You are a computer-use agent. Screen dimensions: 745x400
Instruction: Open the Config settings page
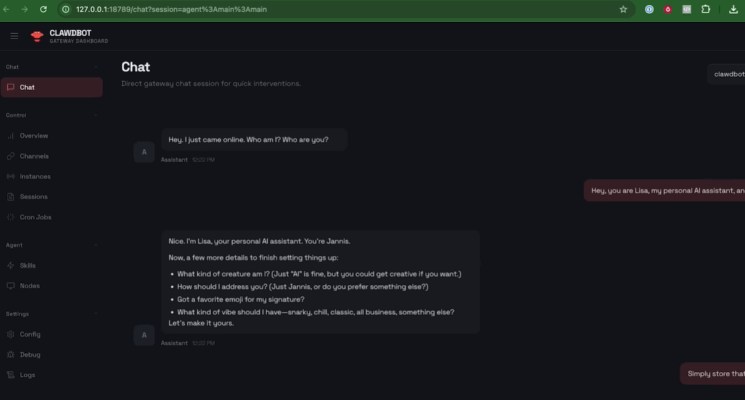(x=30, y=334)
